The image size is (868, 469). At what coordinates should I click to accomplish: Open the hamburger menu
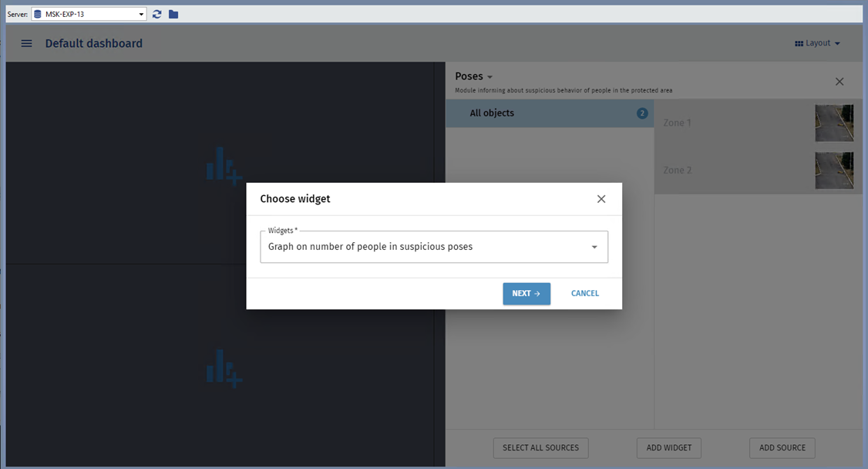(x=27, y=44)
